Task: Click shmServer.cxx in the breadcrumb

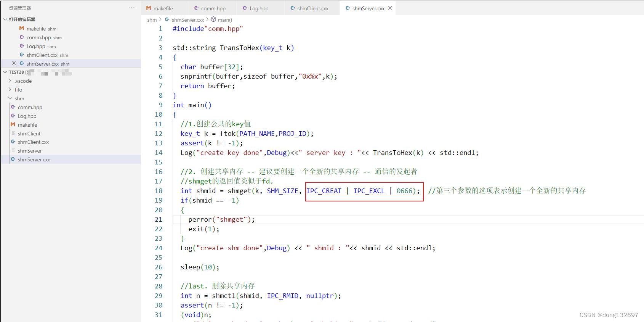Action: [x=187, y=20]
